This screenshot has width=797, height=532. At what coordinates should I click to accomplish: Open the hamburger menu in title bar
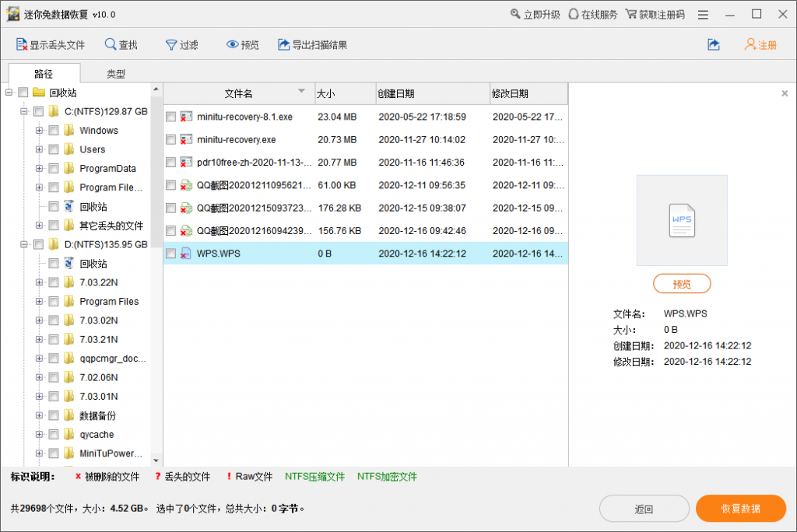pyautogui.click(x=703, y=15)
